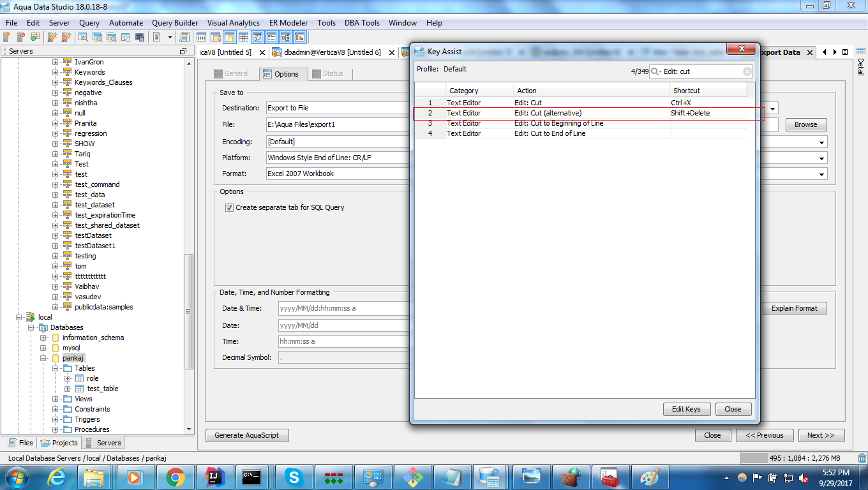The image size is (868, 490).
Task: Click the new document toolbar icon
Action: [x=157, y=37]
